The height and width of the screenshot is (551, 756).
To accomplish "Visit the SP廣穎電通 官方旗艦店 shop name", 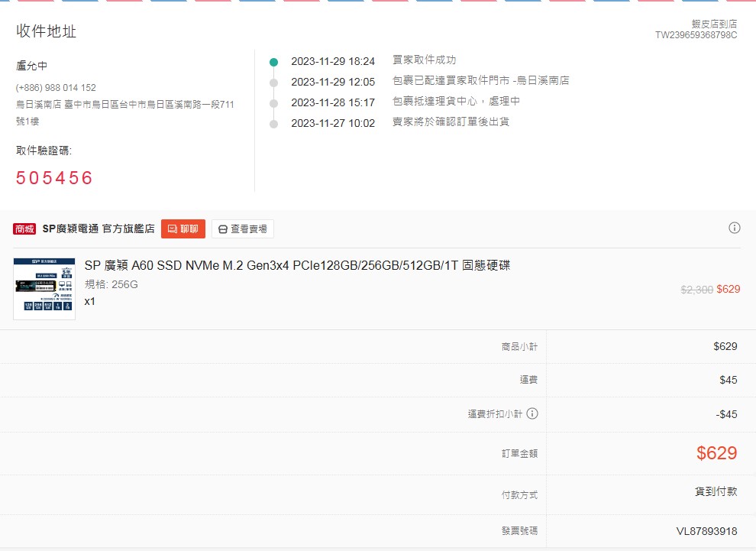I will click(99, 229).
